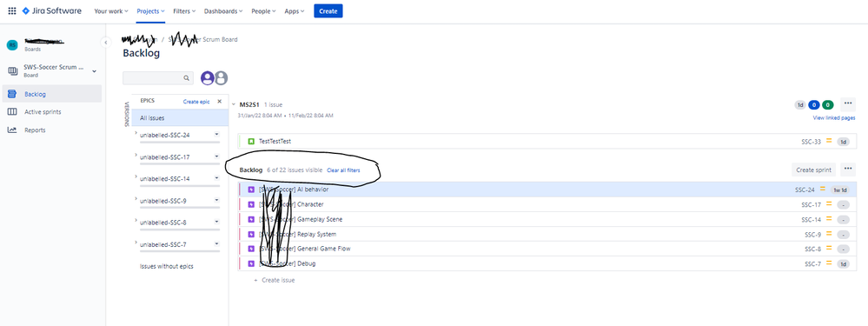Open the Projects menu
868x326 pixels.
point(150,11)
